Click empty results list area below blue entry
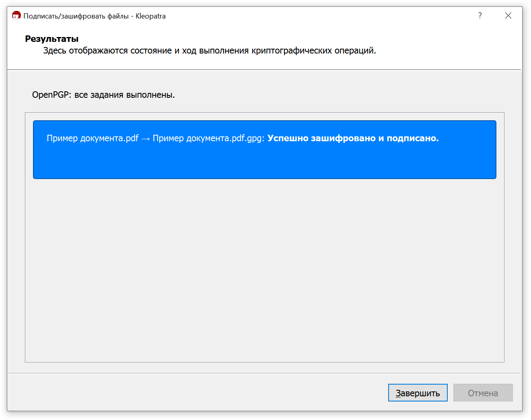The image size is (531, 420). 264,270
